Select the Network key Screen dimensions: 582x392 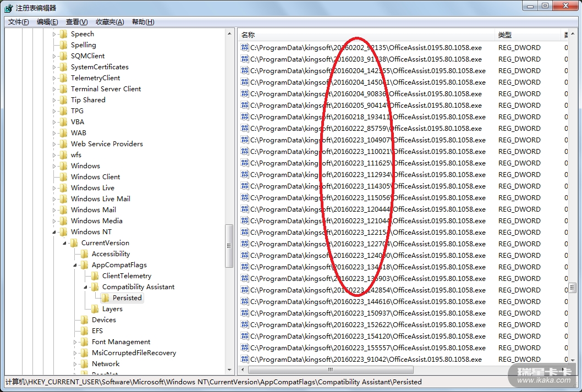point(106,364)
